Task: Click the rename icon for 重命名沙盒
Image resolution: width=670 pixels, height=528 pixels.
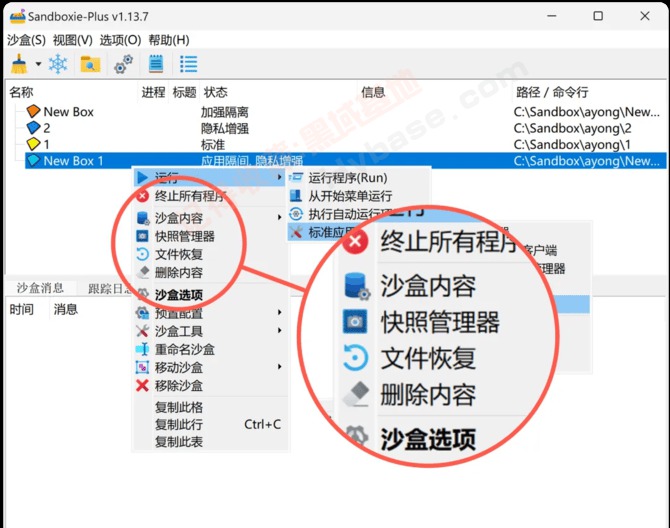Action: tap(142, 349)
